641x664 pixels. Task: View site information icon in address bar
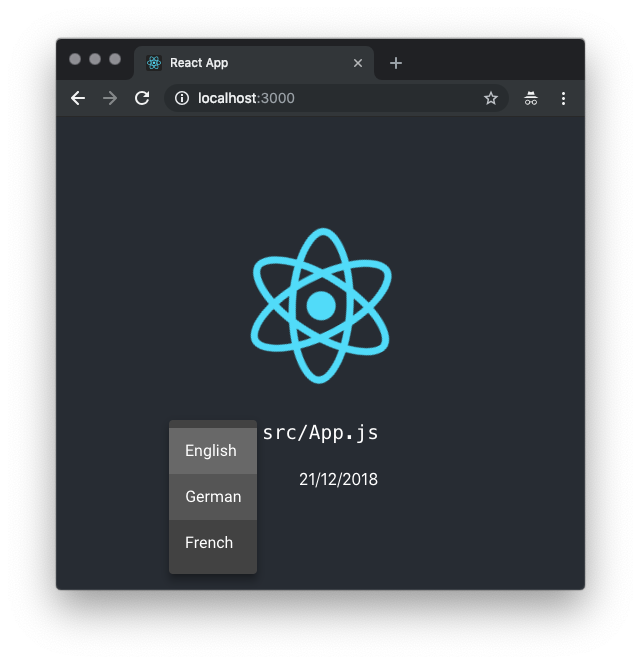(x=182, y=98)
